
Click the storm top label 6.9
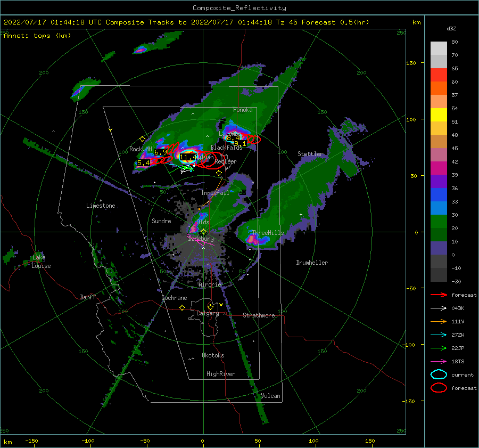(161, 152)
